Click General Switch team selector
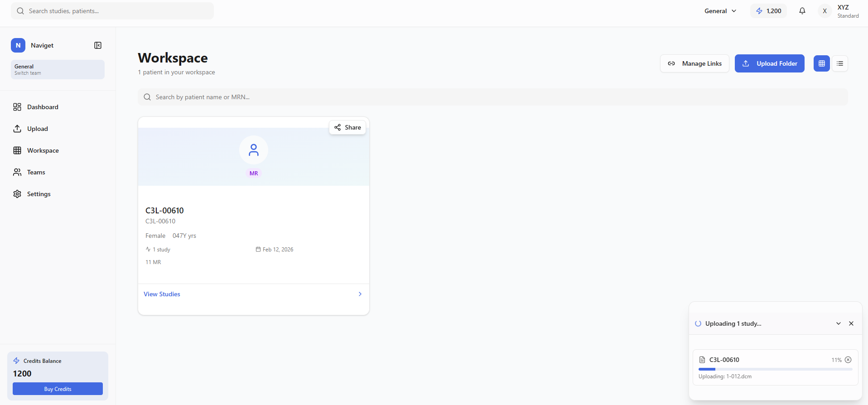This screenshot has width=868, height=405. tap(58, 69)
